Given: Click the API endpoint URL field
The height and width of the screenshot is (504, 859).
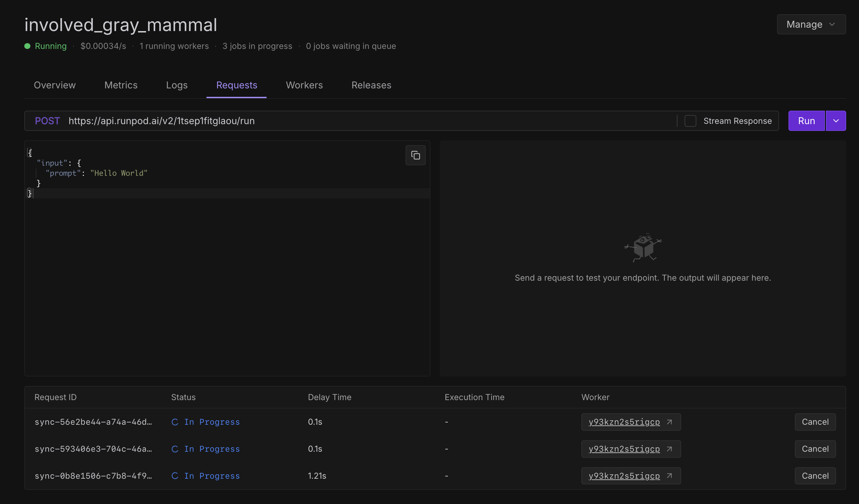Looking at the screenshot, I should (341, 121).
